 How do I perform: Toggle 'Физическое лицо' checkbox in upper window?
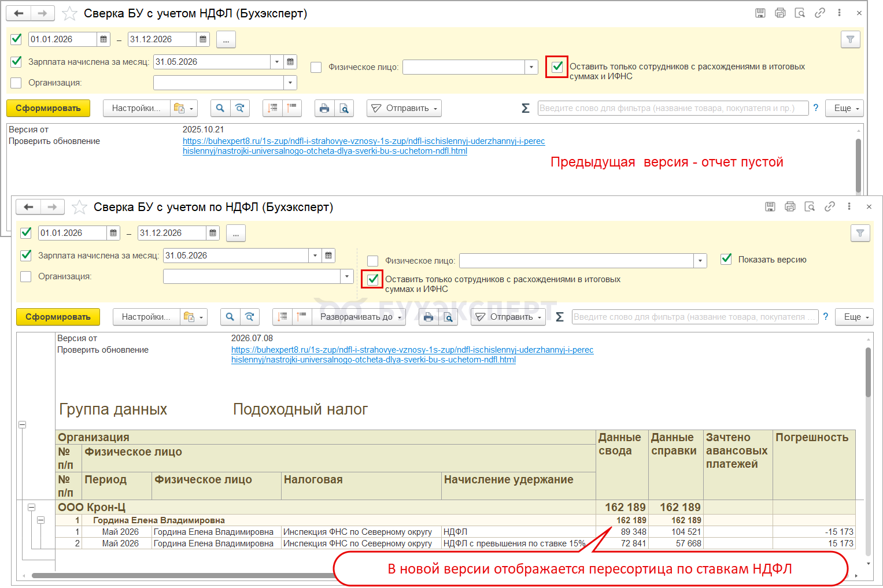(x=316, y=67)
